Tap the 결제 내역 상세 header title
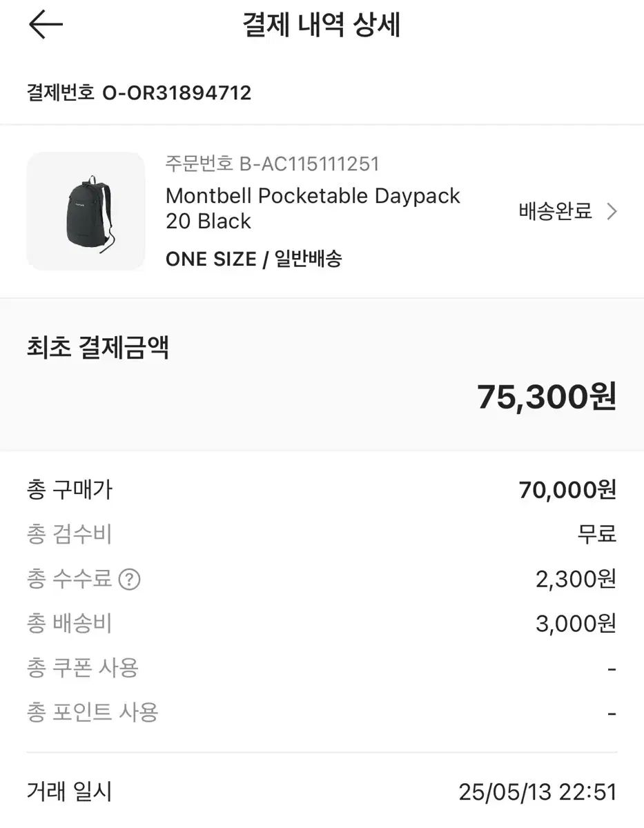 click(x=322, y=26)
